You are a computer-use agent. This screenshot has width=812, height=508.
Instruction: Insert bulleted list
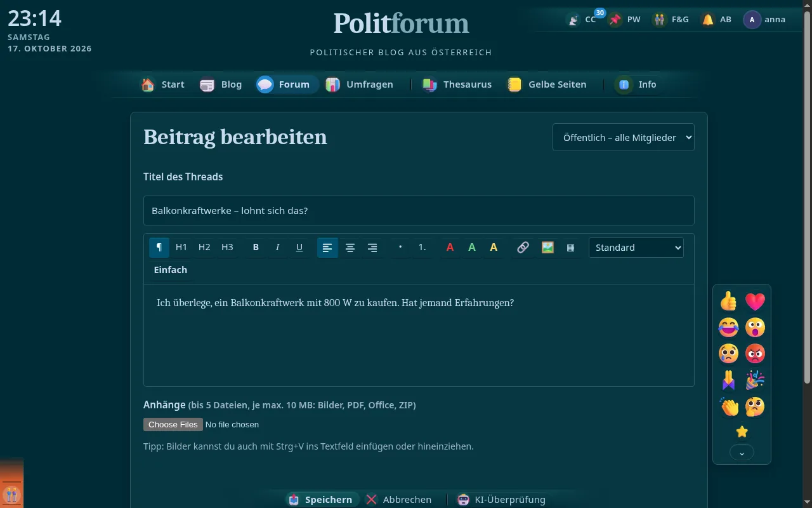click(x=400, y=248)
